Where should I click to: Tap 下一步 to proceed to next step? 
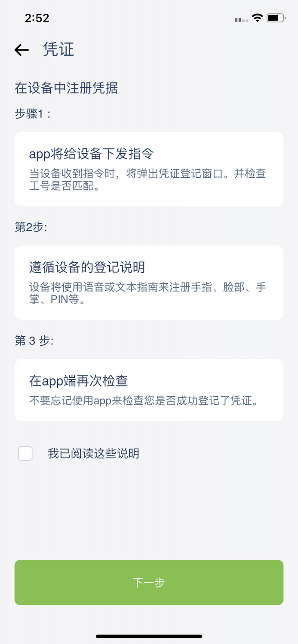pyautogui.click(x=149, y=582)
